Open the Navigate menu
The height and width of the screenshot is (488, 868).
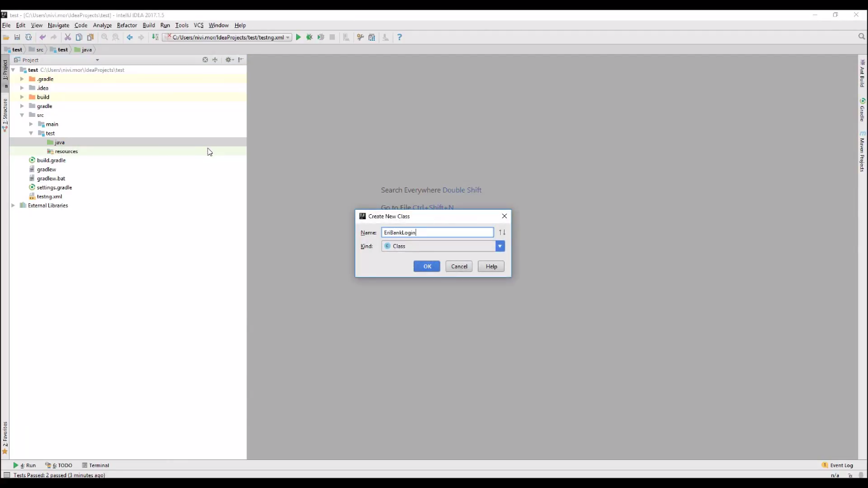(58, 25)
